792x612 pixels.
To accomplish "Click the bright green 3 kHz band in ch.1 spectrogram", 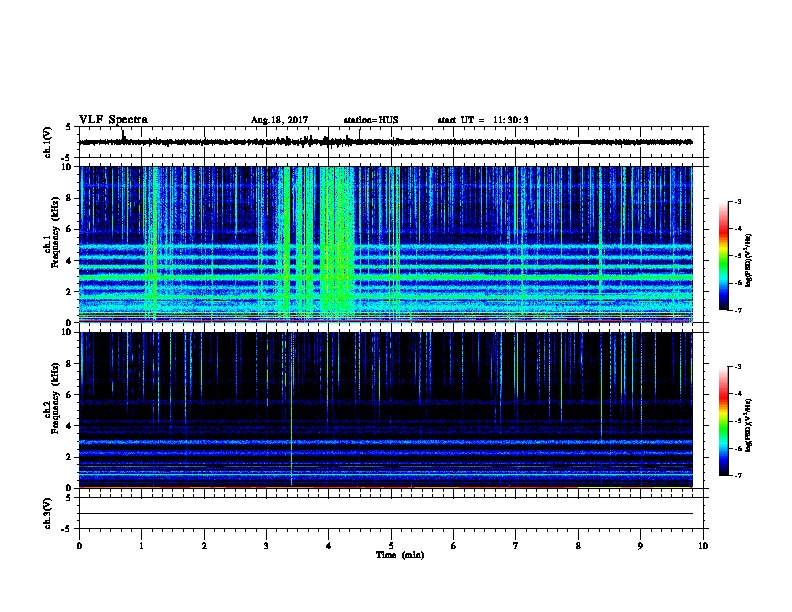I will (x=386, y=277).
